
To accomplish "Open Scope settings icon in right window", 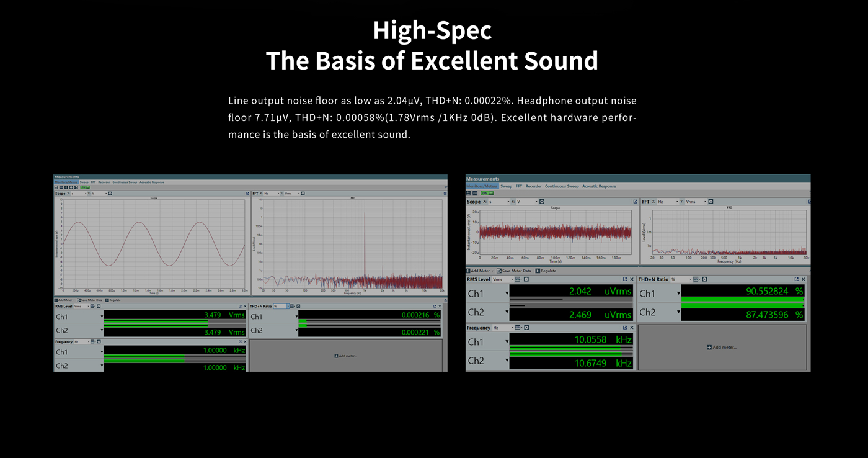I will tap(541, 202).
